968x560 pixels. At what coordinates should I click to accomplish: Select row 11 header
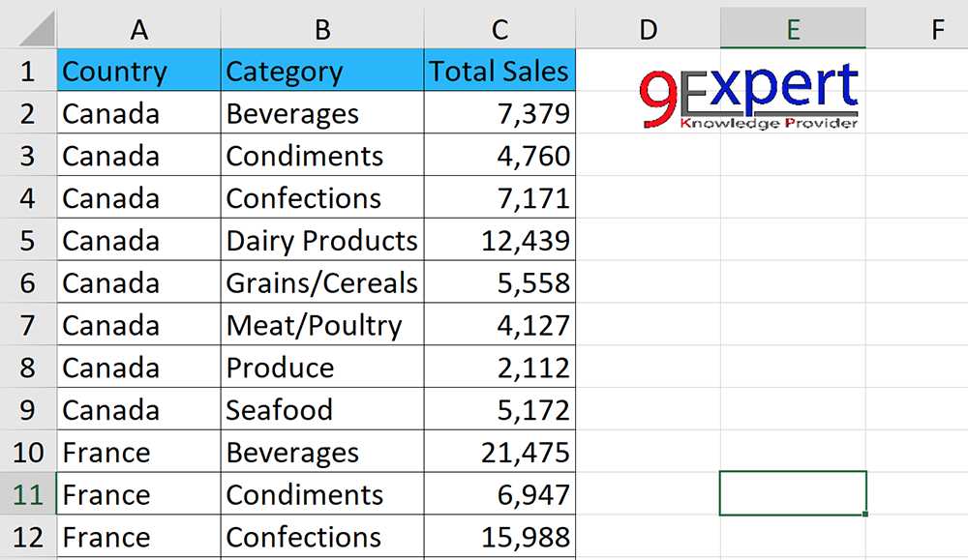point(29,494)
